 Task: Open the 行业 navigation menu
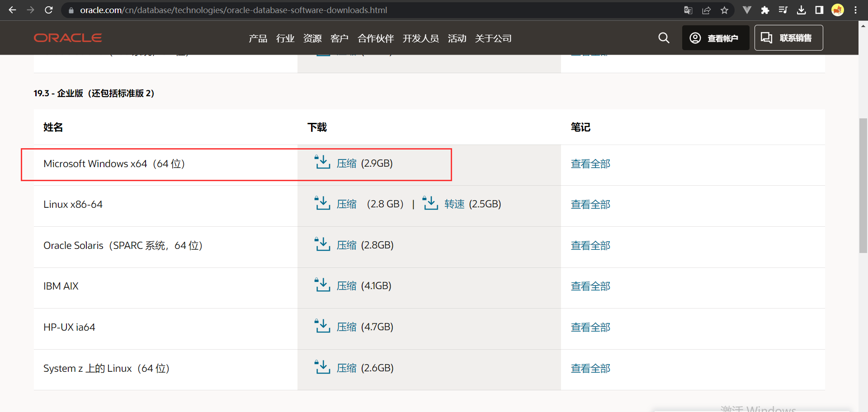click(x=285, y=38)
